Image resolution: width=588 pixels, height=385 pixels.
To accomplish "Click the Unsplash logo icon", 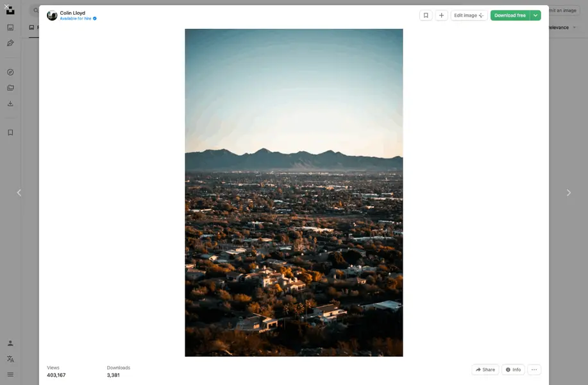I will tap(10, 10).
